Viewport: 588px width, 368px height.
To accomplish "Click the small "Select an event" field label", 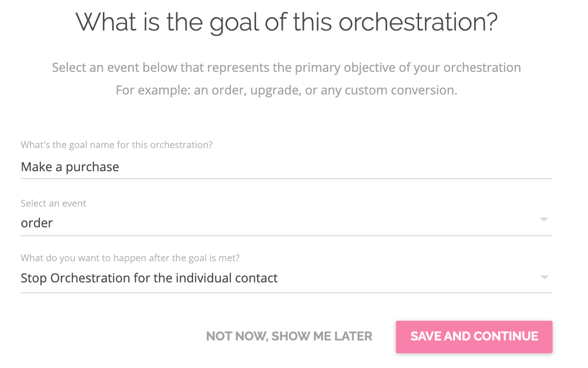I will click(x=53, y=203).
